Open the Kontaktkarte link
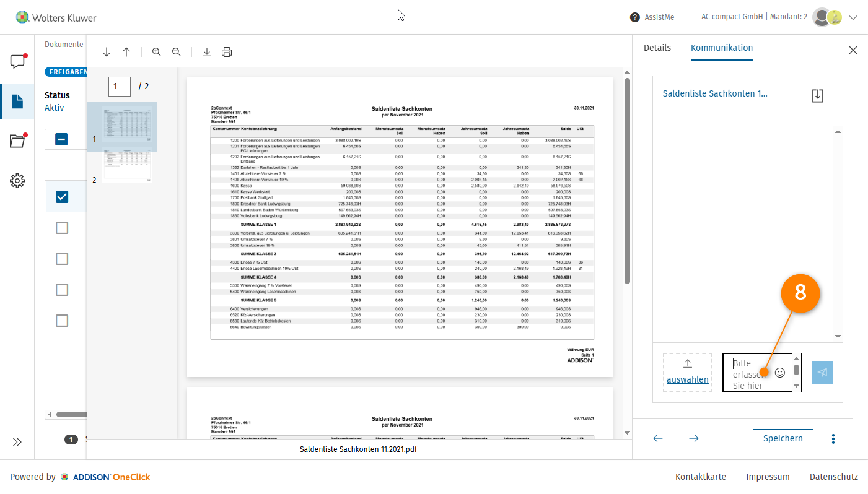The height and width of the screenshot is (494, 868). [701, 477]
